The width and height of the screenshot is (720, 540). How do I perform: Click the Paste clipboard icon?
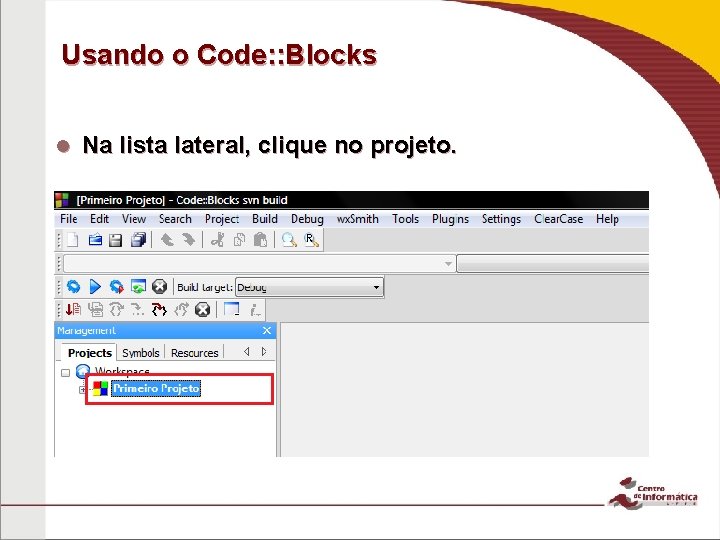[x=260, y=240]
